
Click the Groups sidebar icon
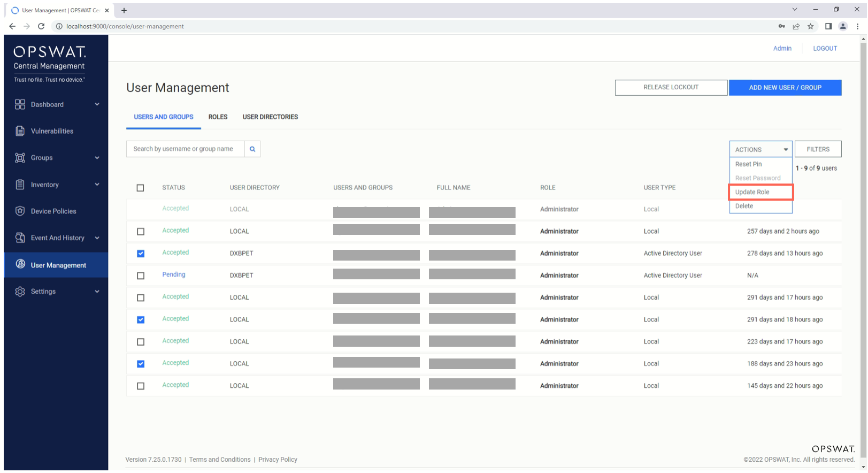tap(20, 158)
